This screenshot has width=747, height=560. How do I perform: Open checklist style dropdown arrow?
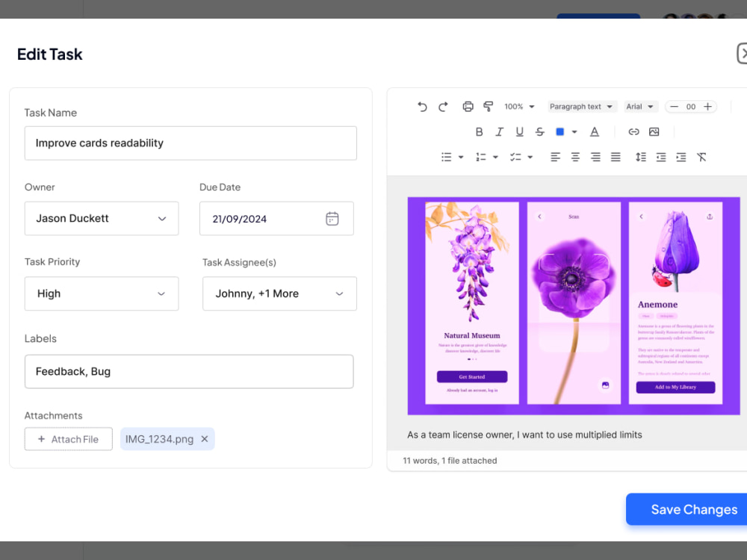530,157
